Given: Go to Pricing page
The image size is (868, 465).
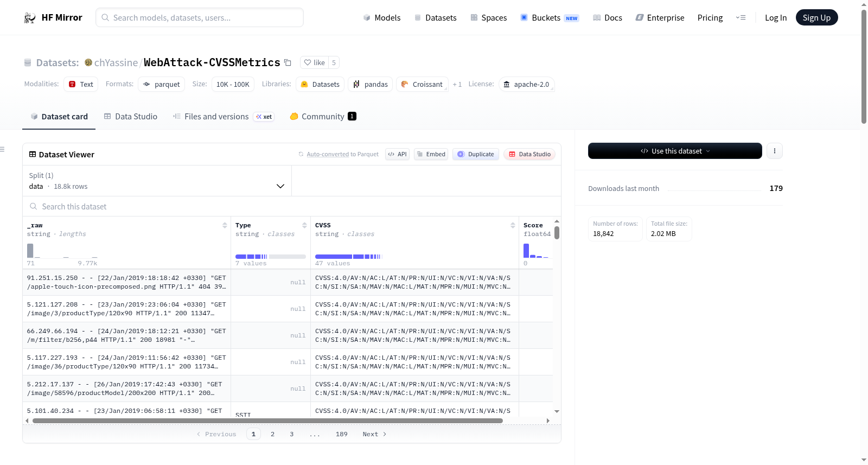Looking at the screenshot, I should (710, 18).
